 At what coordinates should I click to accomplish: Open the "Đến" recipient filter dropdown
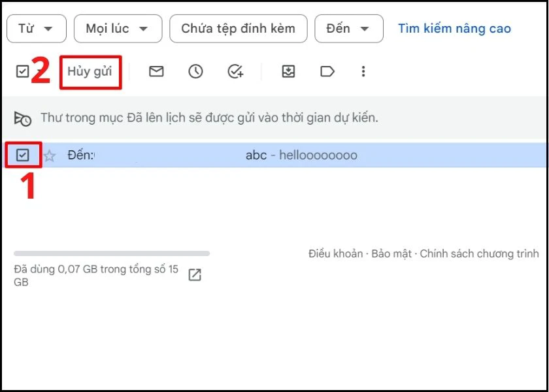[x=349, y=29]
